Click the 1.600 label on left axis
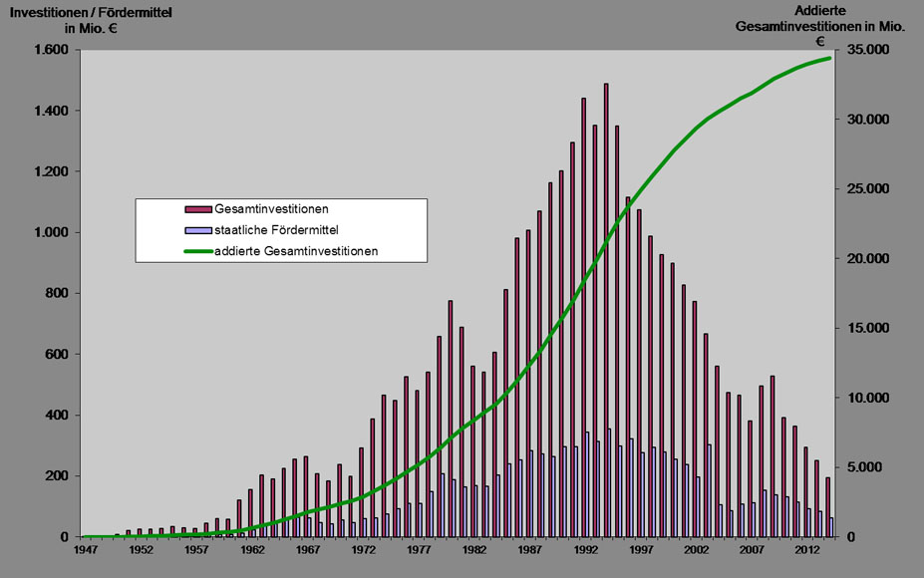The height and width of the screenshot is (578, 924). coord(50,50)
